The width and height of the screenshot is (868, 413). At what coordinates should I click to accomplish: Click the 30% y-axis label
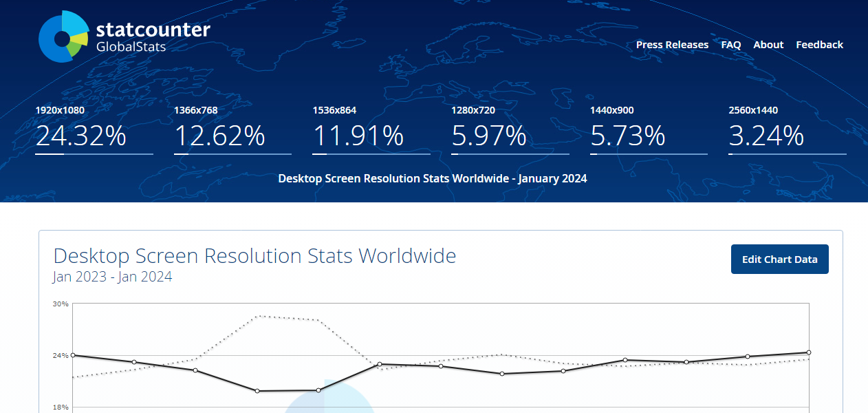61,304
